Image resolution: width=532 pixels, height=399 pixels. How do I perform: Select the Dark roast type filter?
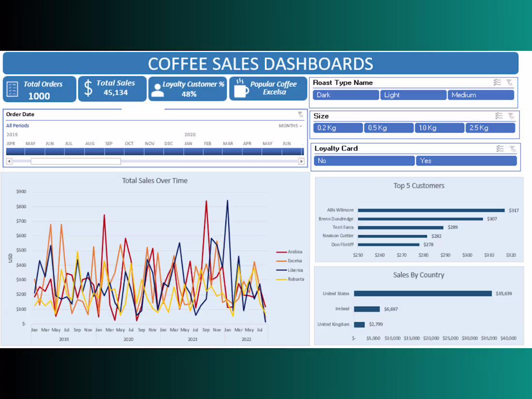pos(346,95)
